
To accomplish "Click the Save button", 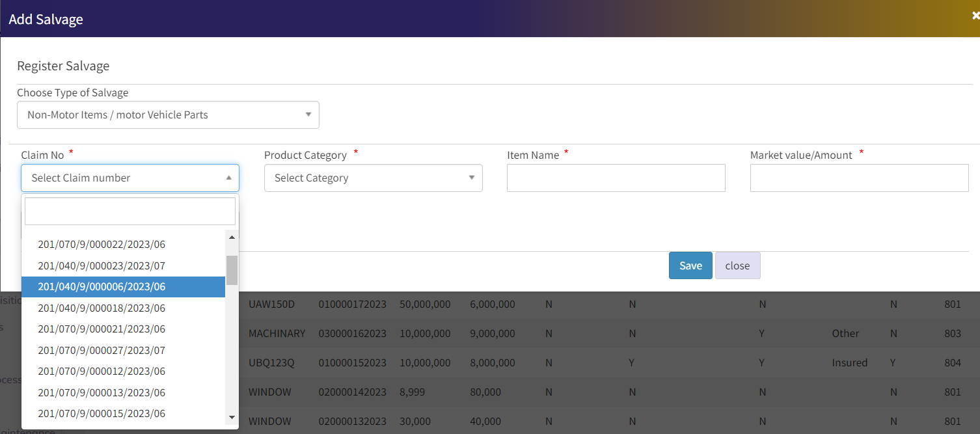I will point(690,265).
